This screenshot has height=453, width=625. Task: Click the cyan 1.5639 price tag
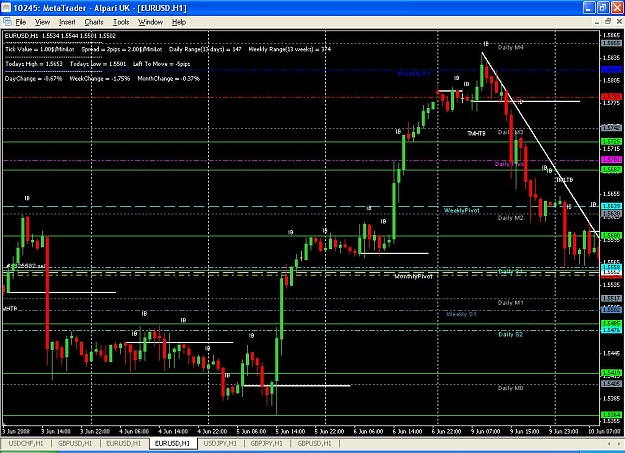coord(611,206)
